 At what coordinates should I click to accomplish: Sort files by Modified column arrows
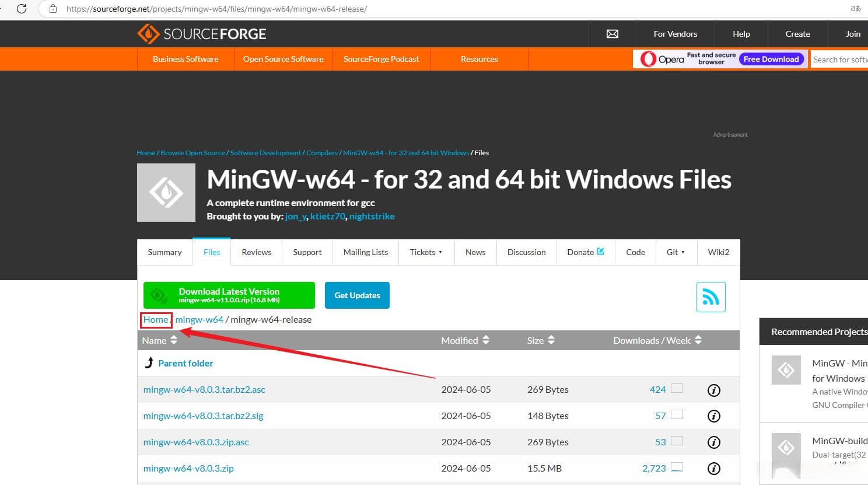(x=486, y=340)
